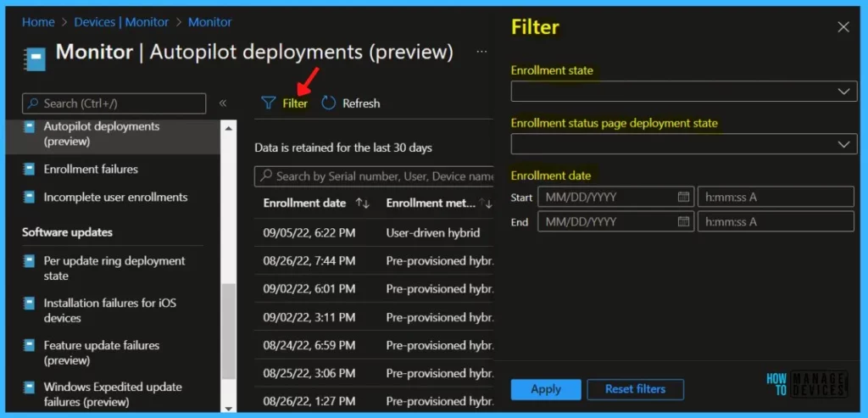Screen dimensions: 868x418
Task: Click icon beside Enrollment failures
Action: [x=29, y=169]
